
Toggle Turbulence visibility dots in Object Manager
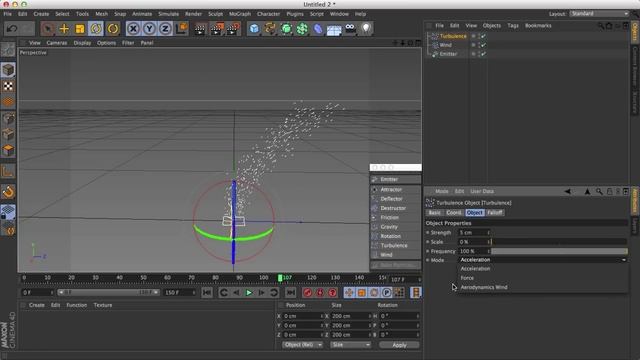pos(478,36)
